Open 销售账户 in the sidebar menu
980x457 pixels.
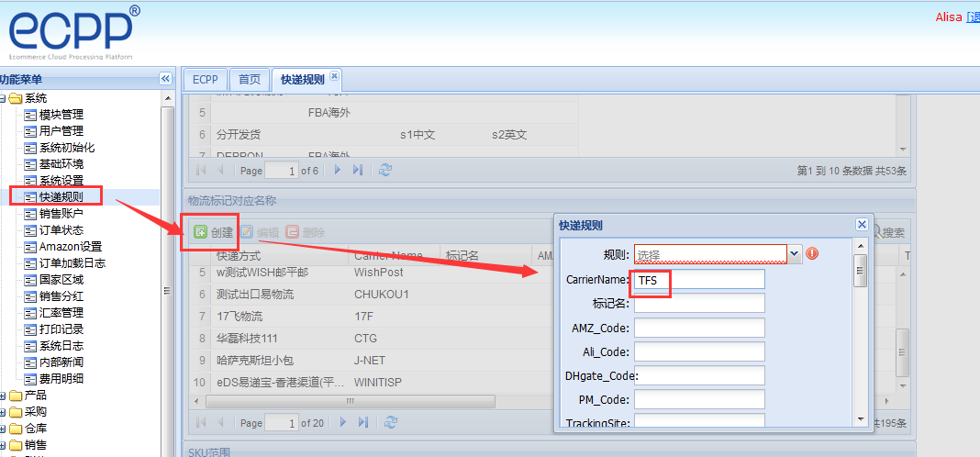click(x=61, y=214)
